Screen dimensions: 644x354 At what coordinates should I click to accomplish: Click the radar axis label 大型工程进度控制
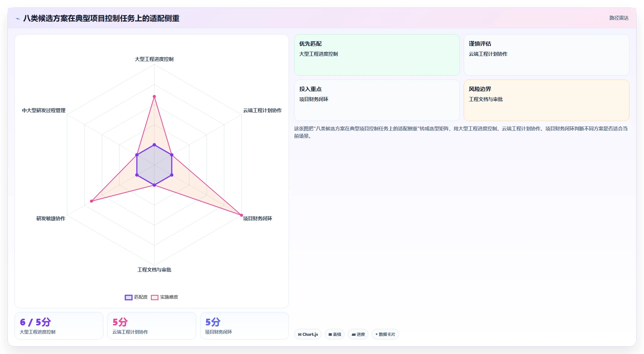tap(154, 59)
